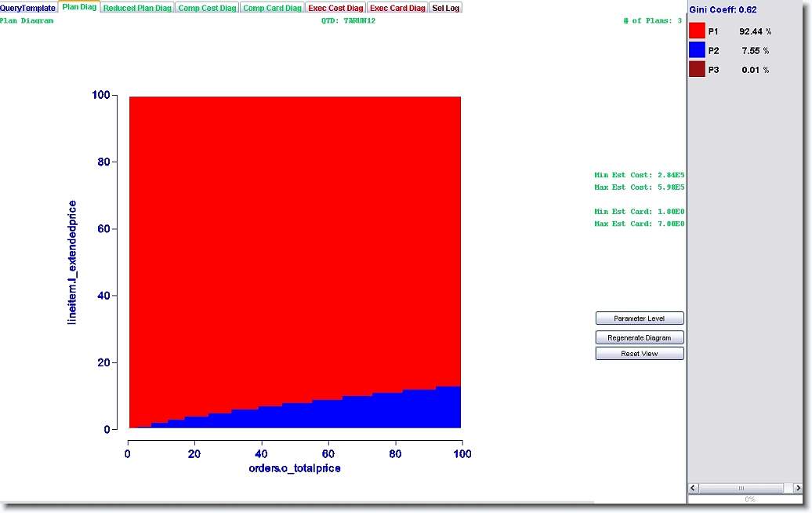The width and height of the screenshot is (812, 513).
Task: Show the Exec Cost Diag tab
Action: (x=335, y=8)
